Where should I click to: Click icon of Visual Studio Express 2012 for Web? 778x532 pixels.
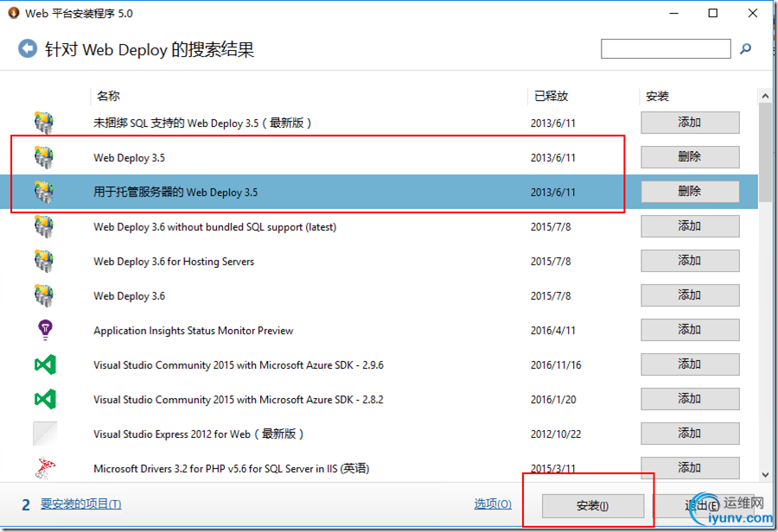(45, 434)
